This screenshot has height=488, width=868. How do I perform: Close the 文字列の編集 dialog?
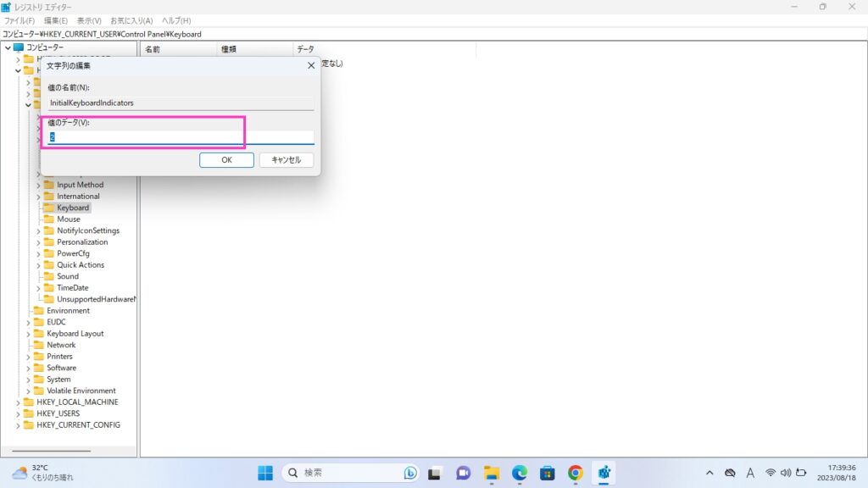[x=311, y=65]
